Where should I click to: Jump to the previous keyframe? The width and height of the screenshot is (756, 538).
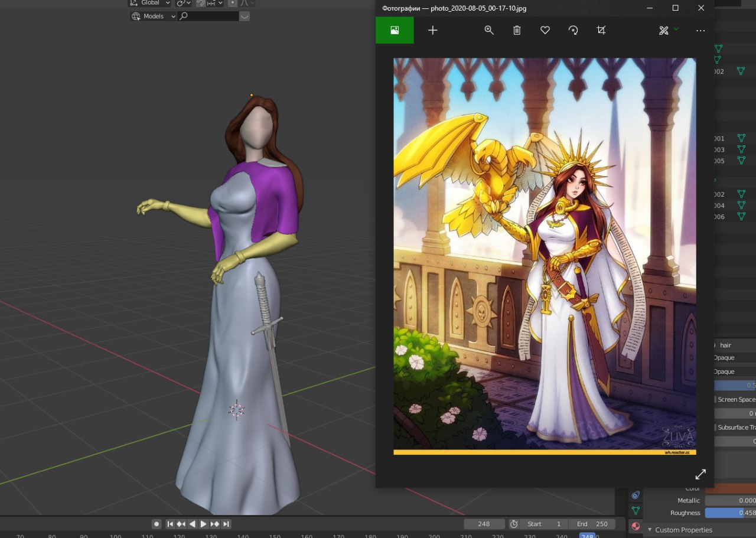(181, 524)
